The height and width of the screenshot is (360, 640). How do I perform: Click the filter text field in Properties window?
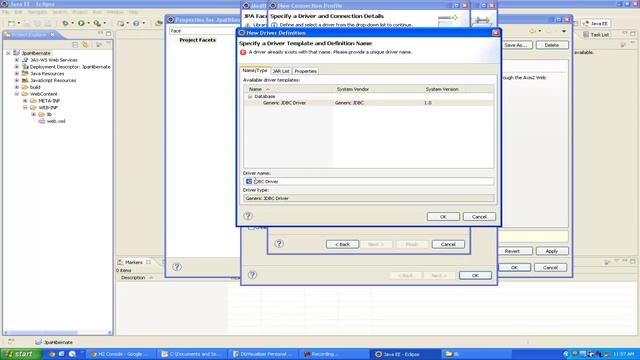pos(203,31)
